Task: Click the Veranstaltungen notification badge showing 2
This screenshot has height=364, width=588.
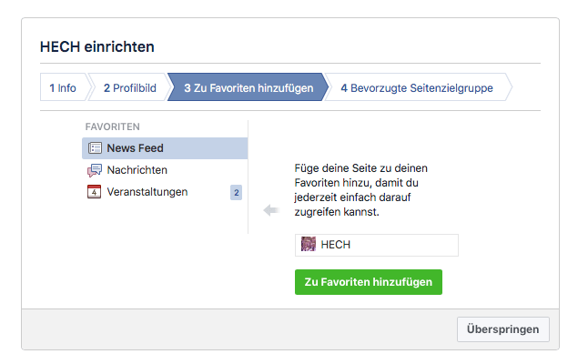Action: pyautogui.click(x=237, y=193)
